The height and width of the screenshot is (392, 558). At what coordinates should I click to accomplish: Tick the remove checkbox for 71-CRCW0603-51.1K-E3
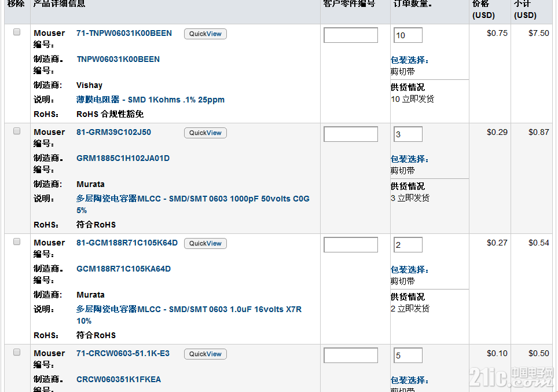click(17, 352)
